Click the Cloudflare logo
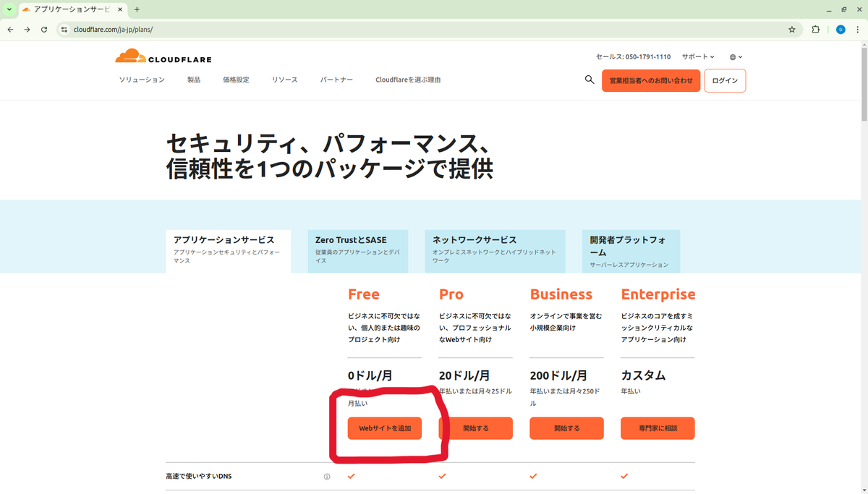This screenshot has width=868, height=494. coord(163,56)
